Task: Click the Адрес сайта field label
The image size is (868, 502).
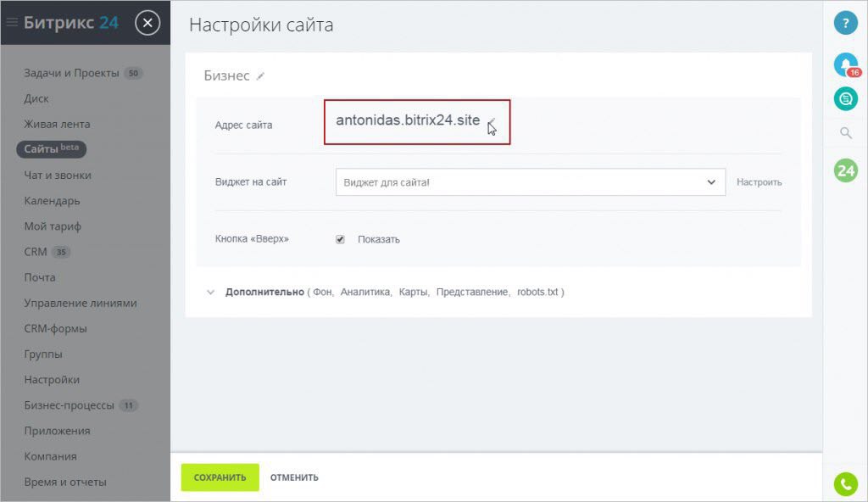Action: point(243,126)
